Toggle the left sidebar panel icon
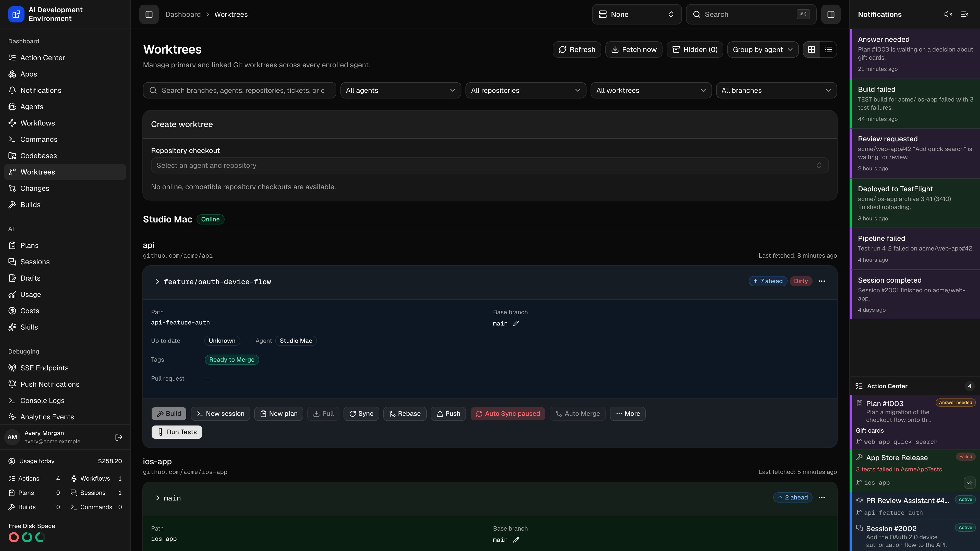The width and height of the screenshot is (980, 551). click(149, 15)
